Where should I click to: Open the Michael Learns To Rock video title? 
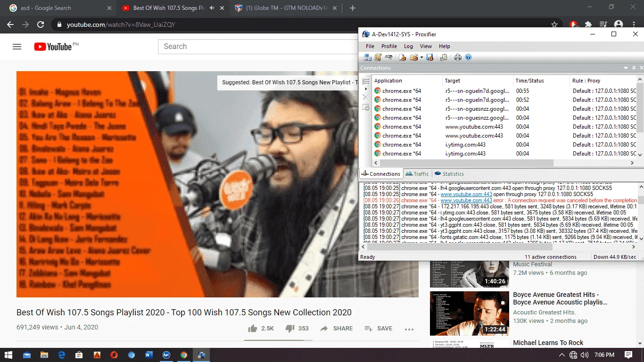tap(548, 343)
